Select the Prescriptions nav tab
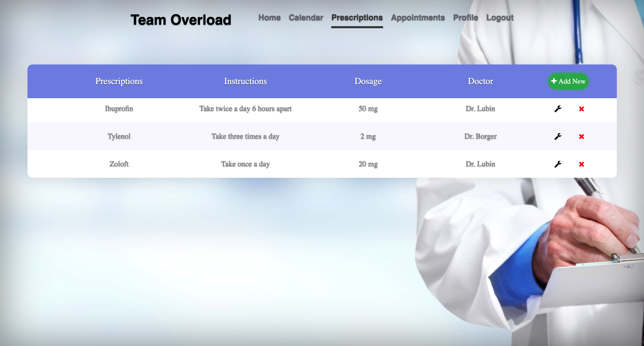Viewport: 644px width, 346px height. (357, 18)
